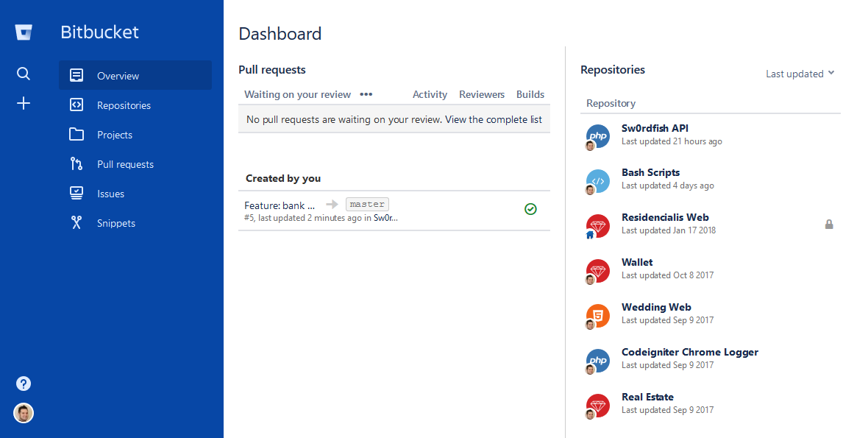This screenshot has width=868, height=438.
Task: Open the Codeigniter Chrome Logger repository
Action: point(690,352)
